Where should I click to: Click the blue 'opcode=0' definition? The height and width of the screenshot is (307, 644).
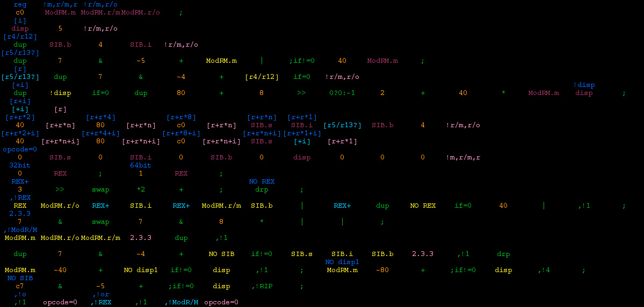point(20,149)
